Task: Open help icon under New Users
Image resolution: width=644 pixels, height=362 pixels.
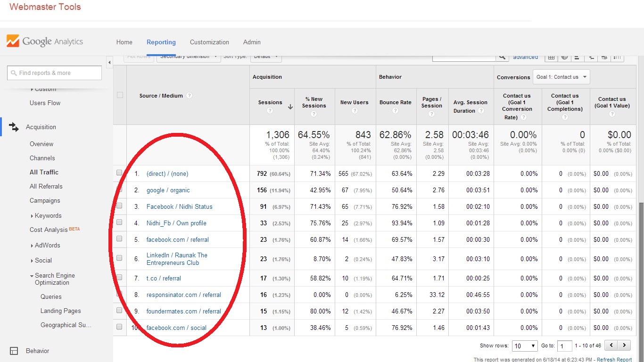Action: [x=354, y=111]
